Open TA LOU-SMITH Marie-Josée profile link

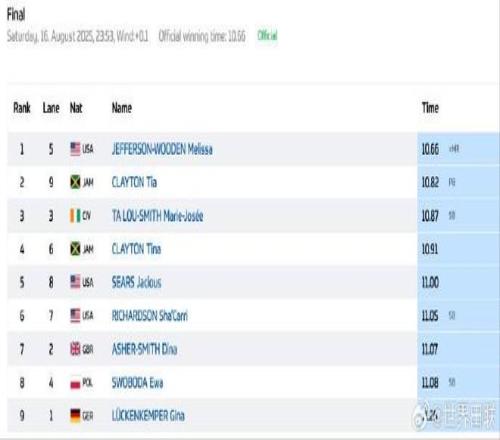click(x=157, y=216)
